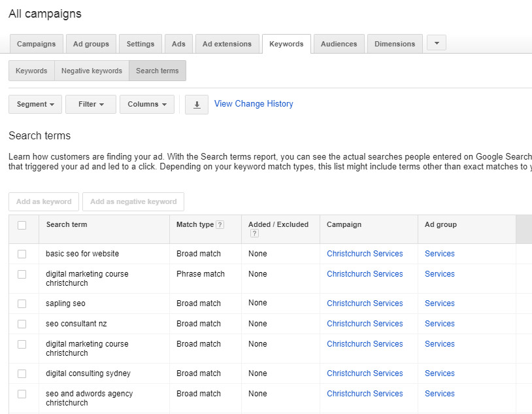Open the Columns dropdown
This screenshot has height=414, width=532.
[146, 104]
